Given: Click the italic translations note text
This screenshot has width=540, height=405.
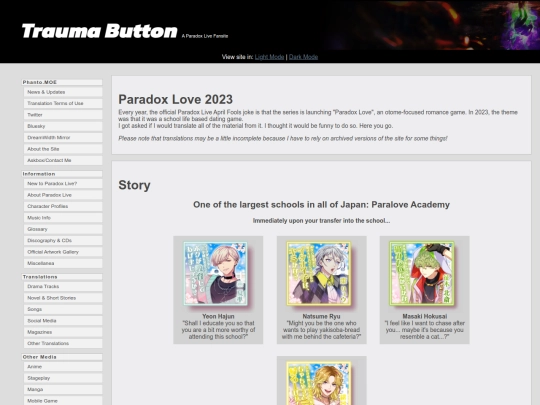Looking at the screenshot, I should coord(283,138).
